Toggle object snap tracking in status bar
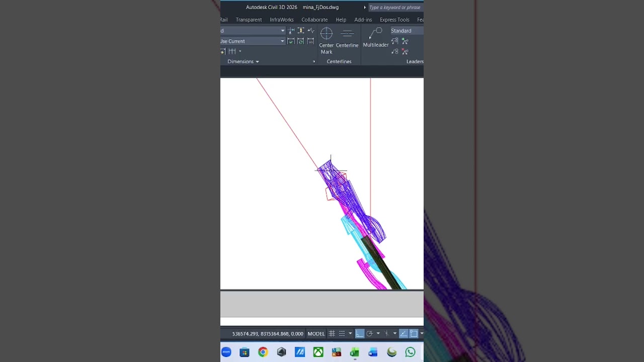The image size is (644, 362). click(403, 333)
